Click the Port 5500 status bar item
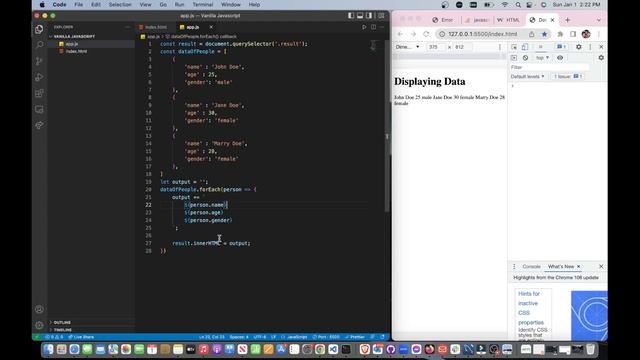Viewport: 640px width, 360px height. 326,337
